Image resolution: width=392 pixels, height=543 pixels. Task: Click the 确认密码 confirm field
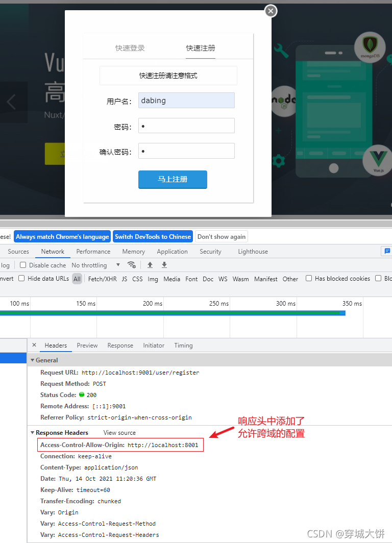(x=186, y=151)
